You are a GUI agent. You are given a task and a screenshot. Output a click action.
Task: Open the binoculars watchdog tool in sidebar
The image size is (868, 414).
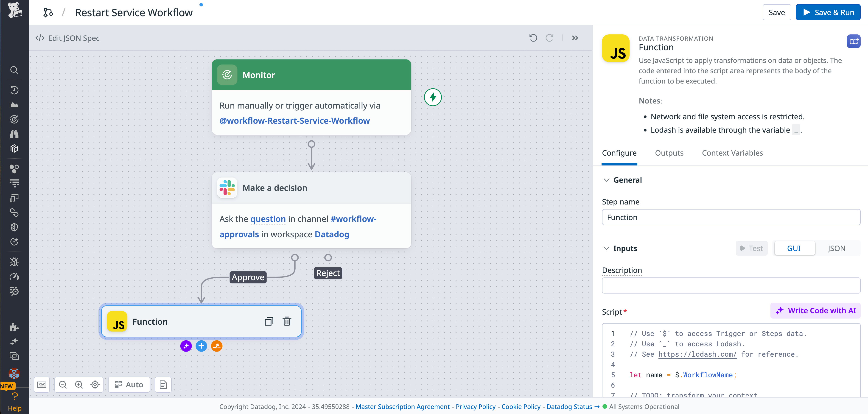(x=14, y=134)
